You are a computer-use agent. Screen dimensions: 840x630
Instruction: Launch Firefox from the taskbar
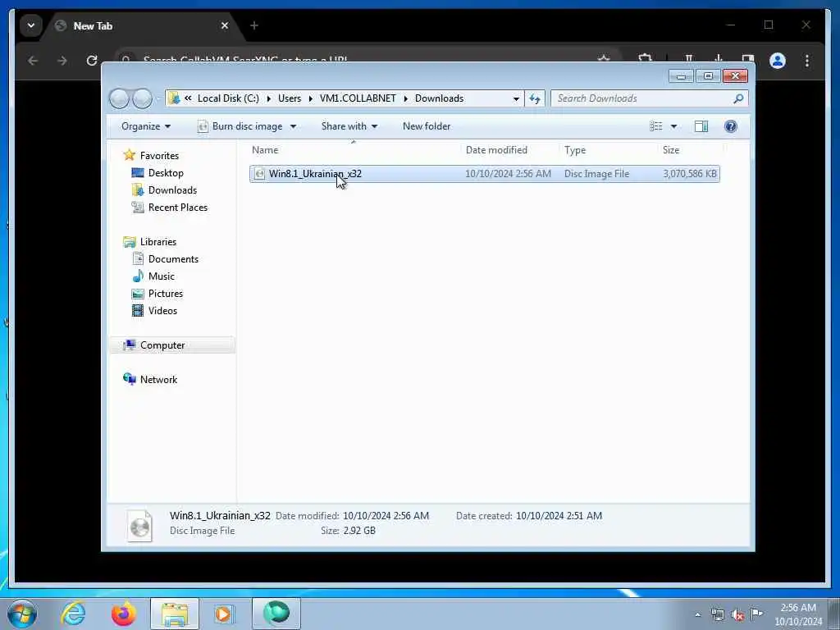click(123, 614)
